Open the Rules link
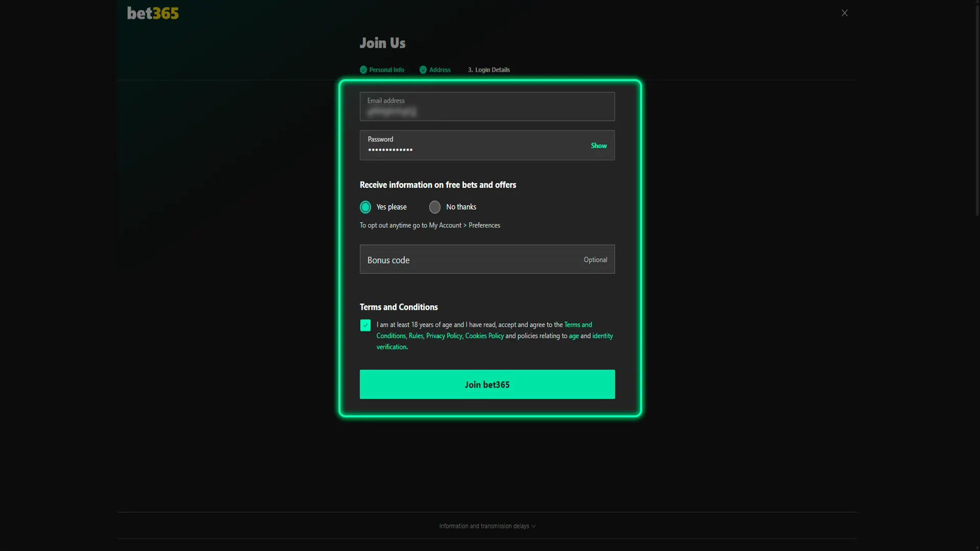The image size is (980, 551). [x=415, y=336]
